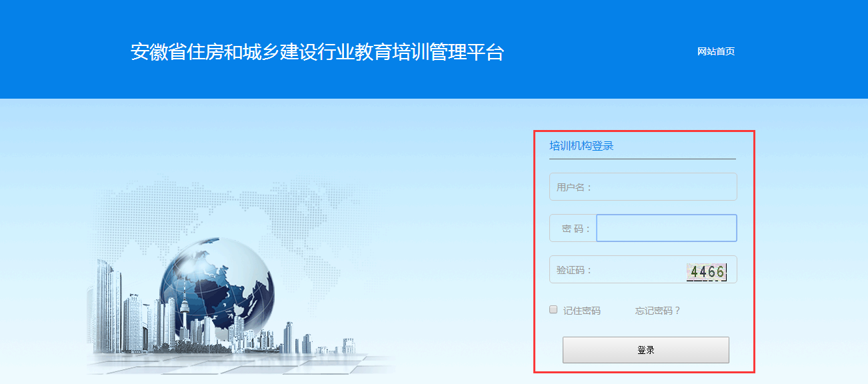Enable the 记住密码 checkbox
868x384 pixels.
click(553, 309)
